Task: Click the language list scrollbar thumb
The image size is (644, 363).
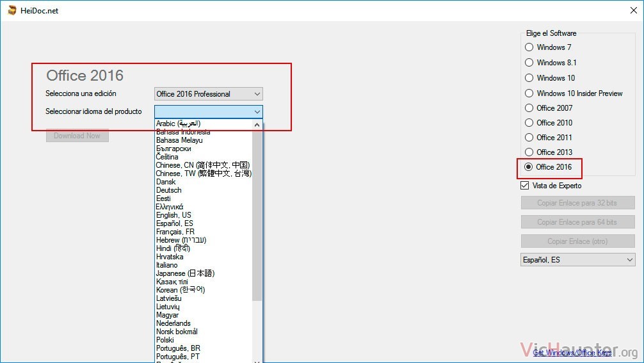Action: pos(257,215)
